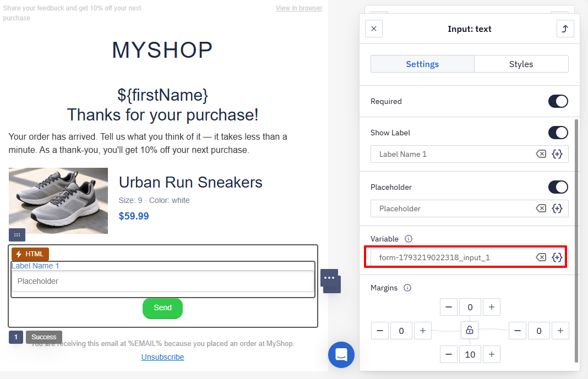Open the block options three-dots menu
The image size is (588, 379).
[x=329, y=278]
